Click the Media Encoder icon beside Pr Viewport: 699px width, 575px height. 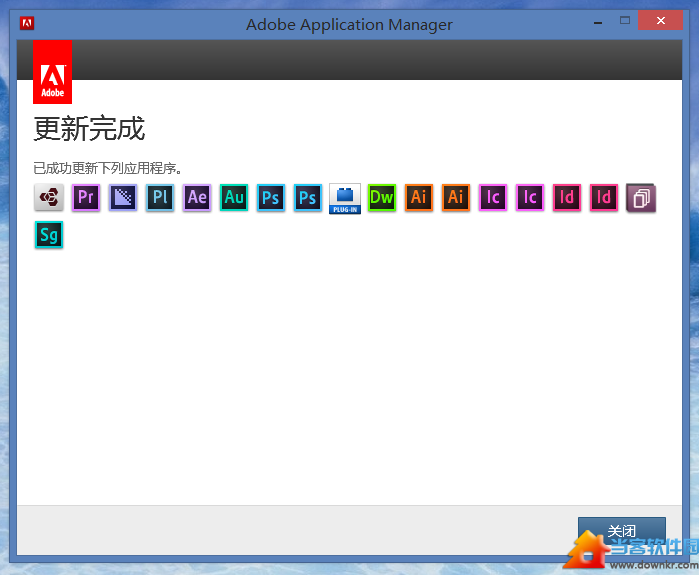point(123,197)
